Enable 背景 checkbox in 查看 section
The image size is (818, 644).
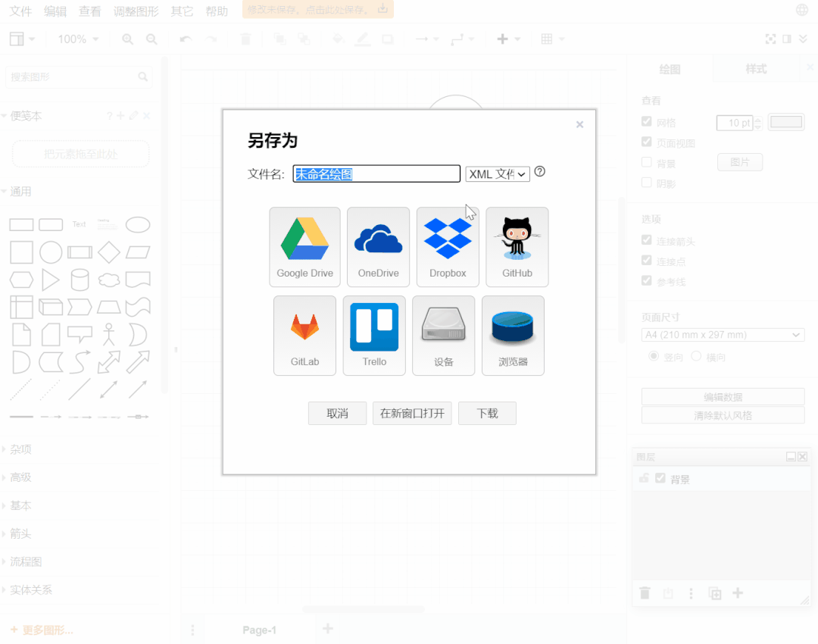pyautogui.click(x=647, y=162)
